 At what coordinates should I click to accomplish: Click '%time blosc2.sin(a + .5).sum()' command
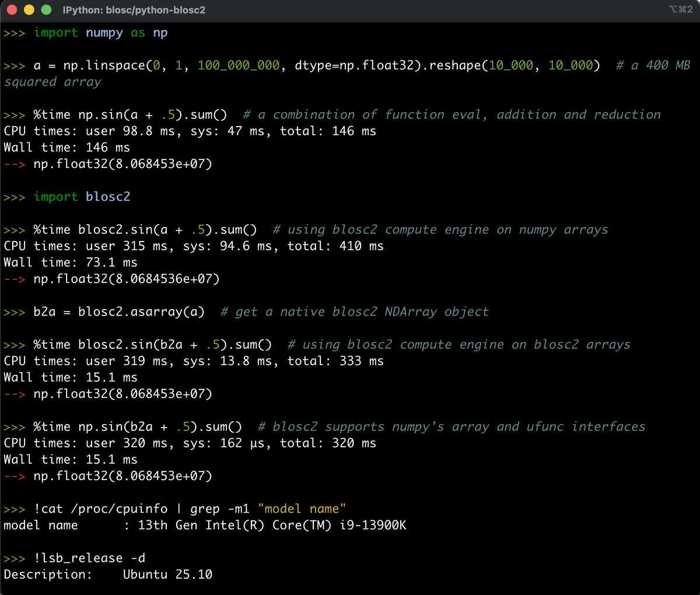[x=145, y=229]
